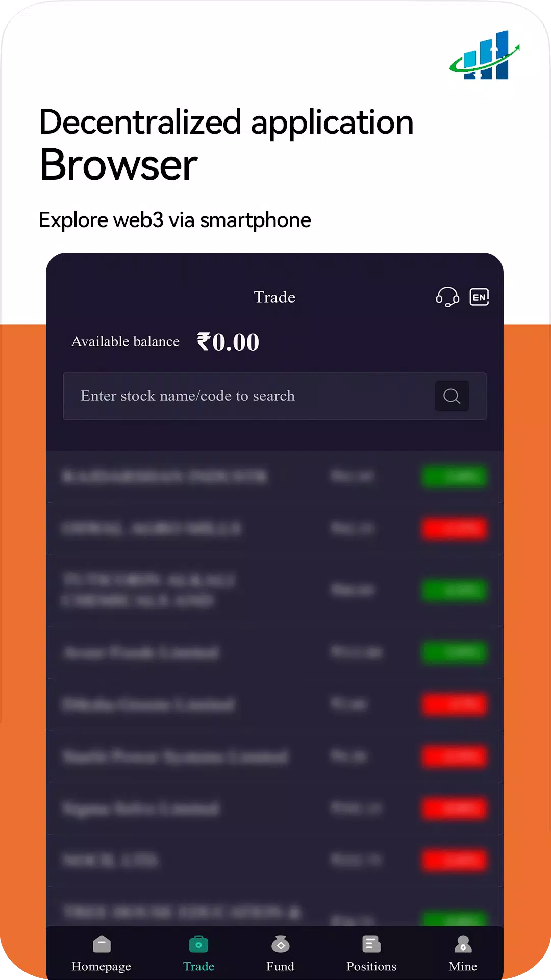Click the app logo chart icon
551x980 pixels.
(x=485, y=55)
